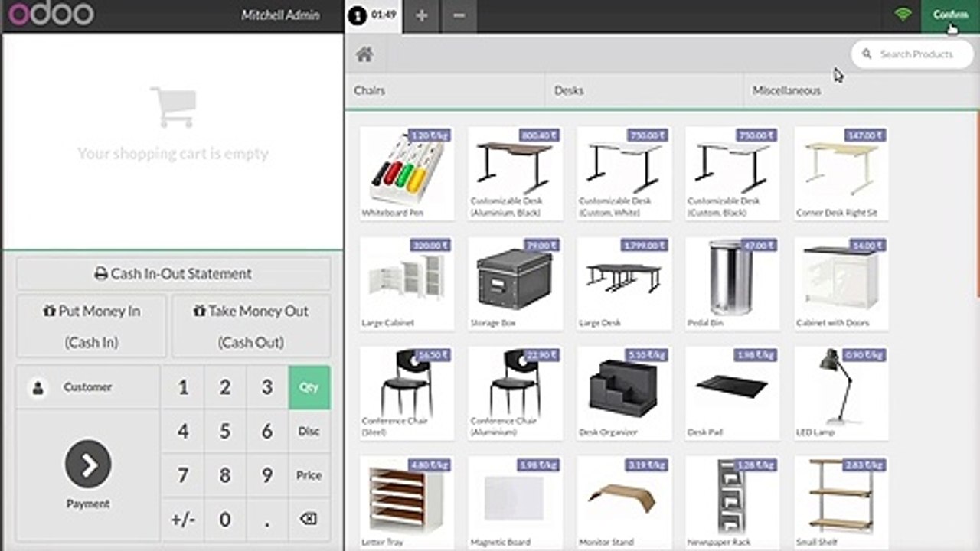The height and width of the screenshot is (551, 980).
Task: Add Storage Box product
Action: coord(515,284)
